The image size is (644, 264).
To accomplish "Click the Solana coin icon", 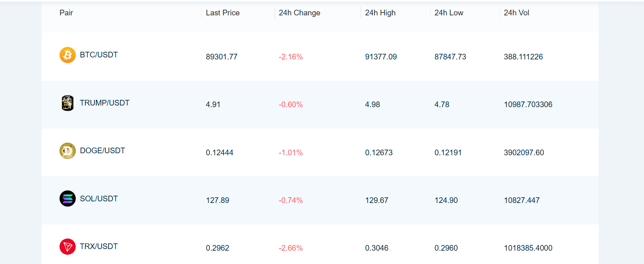I will pyautogui.click(x=68, y=199).
